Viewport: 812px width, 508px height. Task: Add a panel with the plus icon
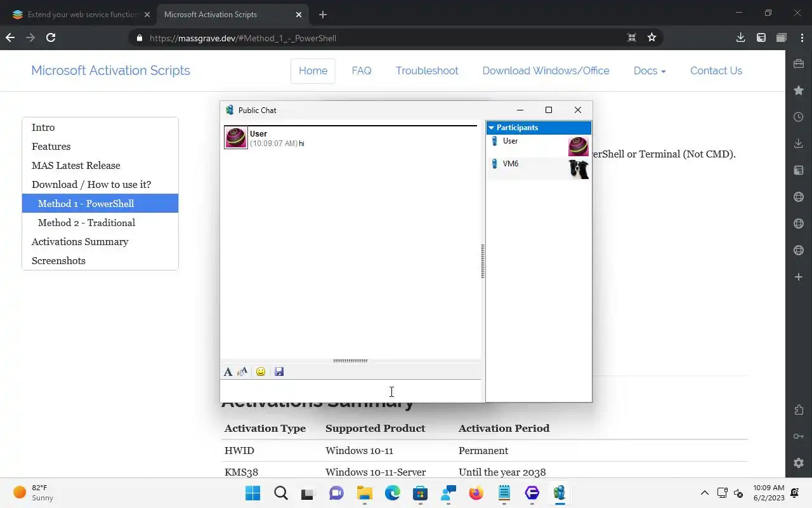pos(799,277)
